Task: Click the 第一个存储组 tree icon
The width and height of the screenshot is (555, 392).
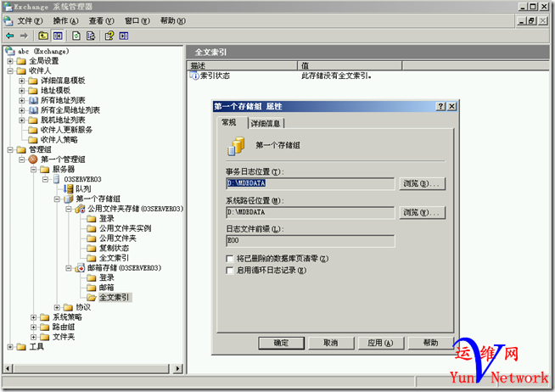Action: pos(69,199)
